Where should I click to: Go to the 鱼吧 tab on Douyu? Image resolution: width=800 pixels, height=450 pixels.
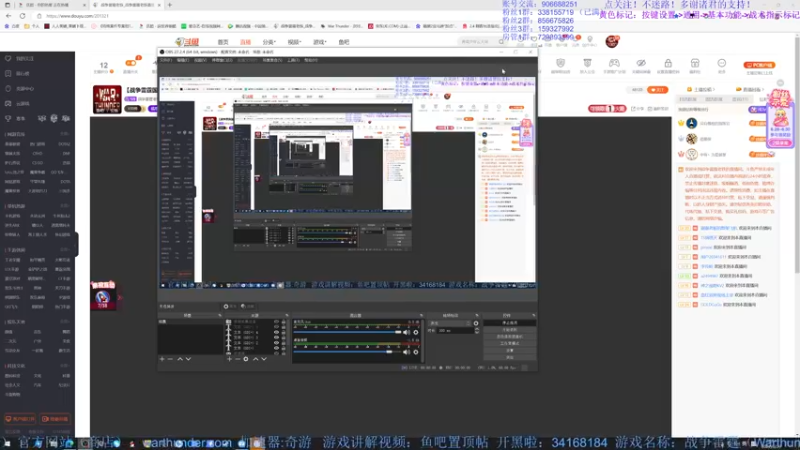pos(344,42)
